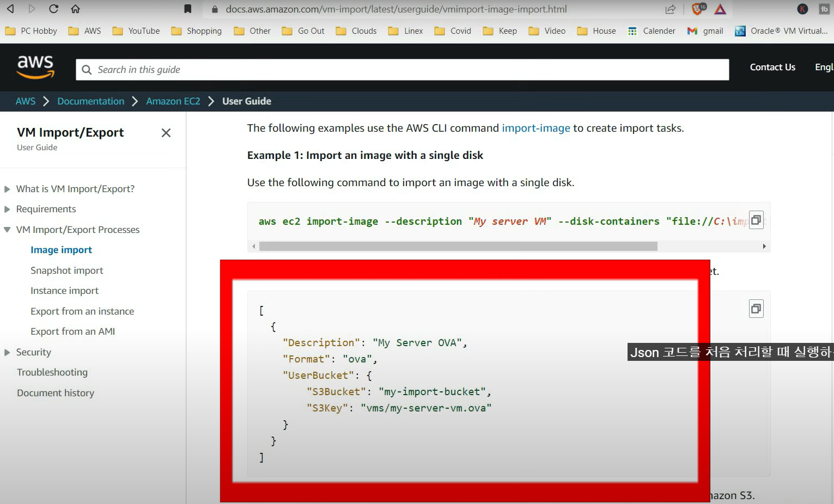Viewport: 834px width, 504px height.
Task: Go to Documentation breadcrumb link
Action: [91, 101]
